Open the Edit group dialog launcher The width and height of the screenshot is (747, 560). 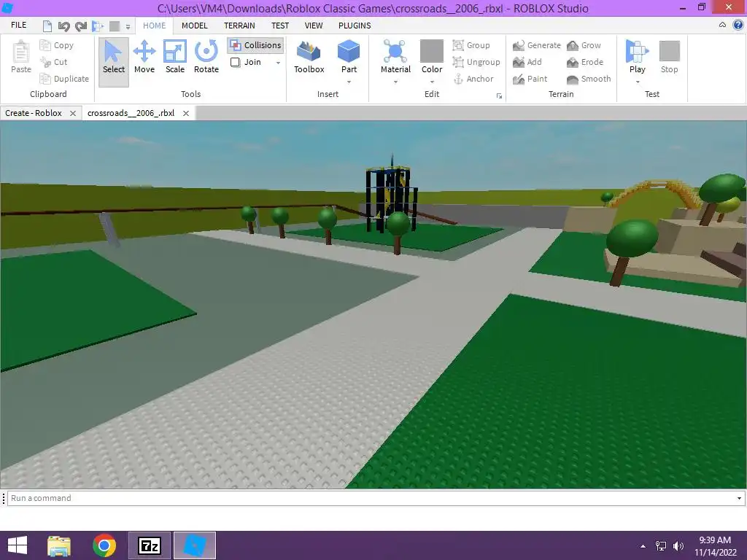coord(499,96)
